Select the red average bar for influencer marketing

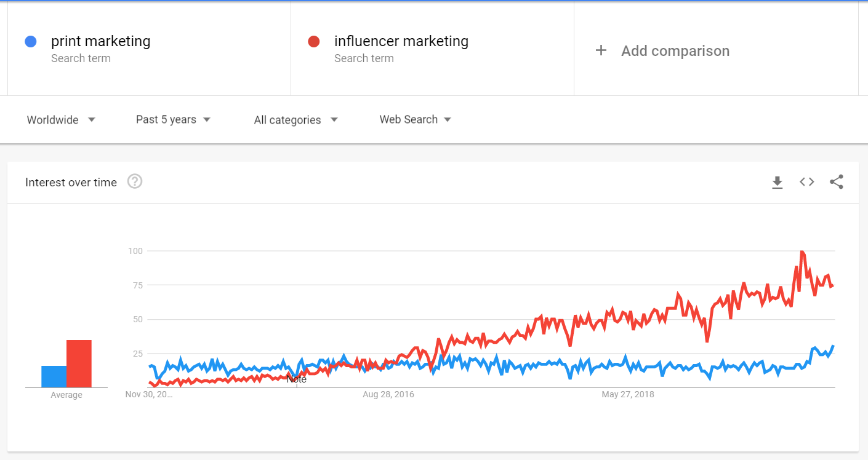(x=79, y=363)
